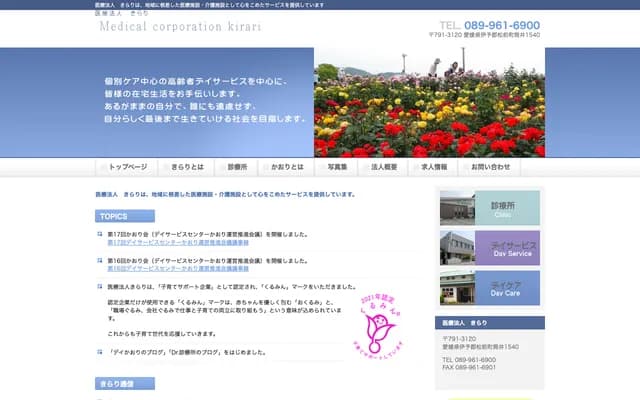640x400 pixels.
Task: Open the 法人概要 navigation item
Action: (x=384, y=168)
